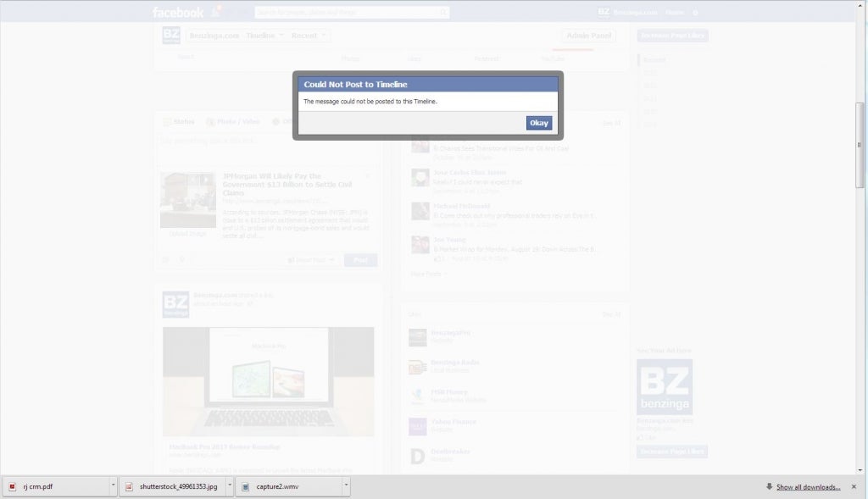Open the notifications icon beside the facebook logo

216,10
